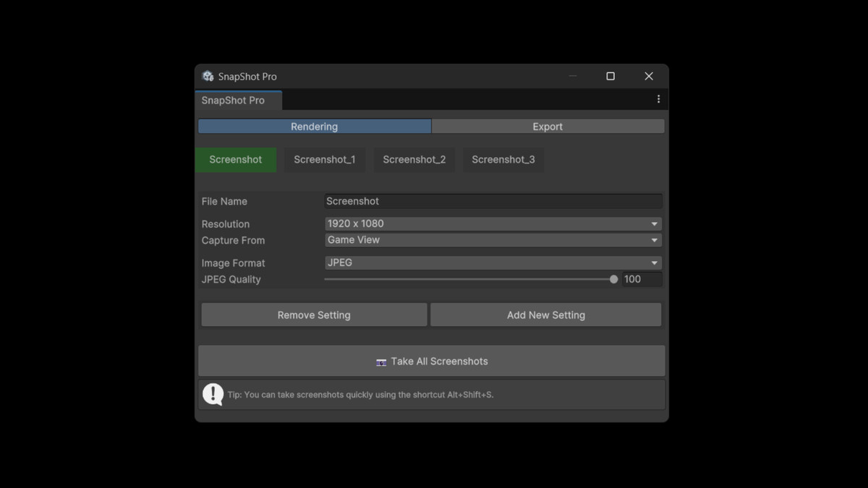Select the Screenshot preset
This screenshot has height=488, width=868.
tap(235, 159)
